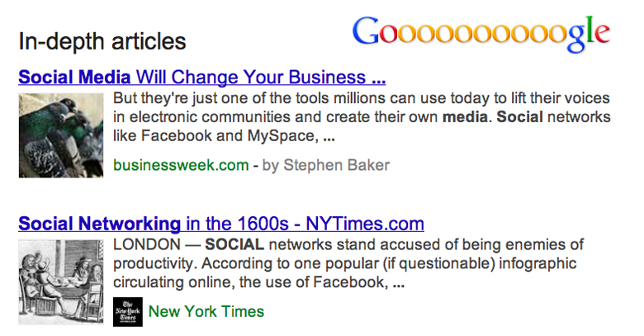Click the first red o in Google logo
Screen dimensions: 644x336
pyautogui.click(x=388, y=34)
